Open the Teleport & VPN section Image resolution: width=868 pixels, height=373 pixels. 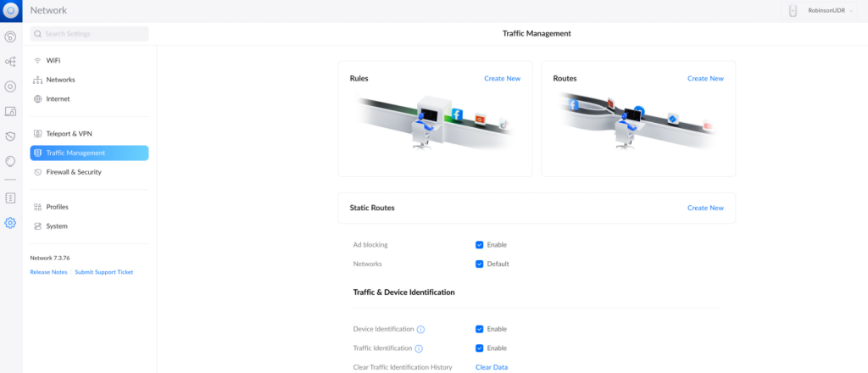pyautogui.click(x=69, y=134)
